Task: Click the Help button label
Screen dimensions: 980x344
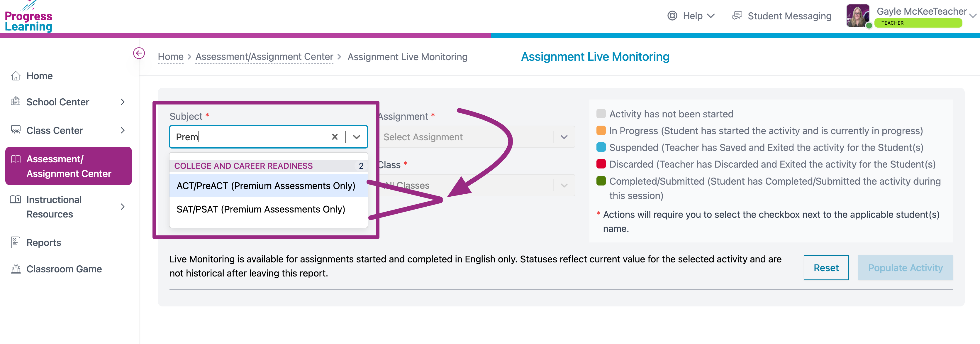Action: (692, 16)
